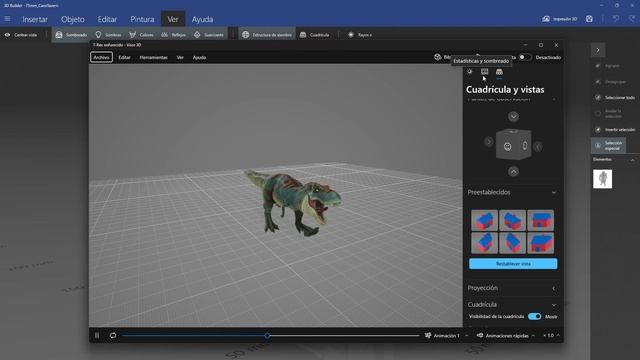
Task: Click Desagrupar in 3D Builder sidebar
Action: 611,82
